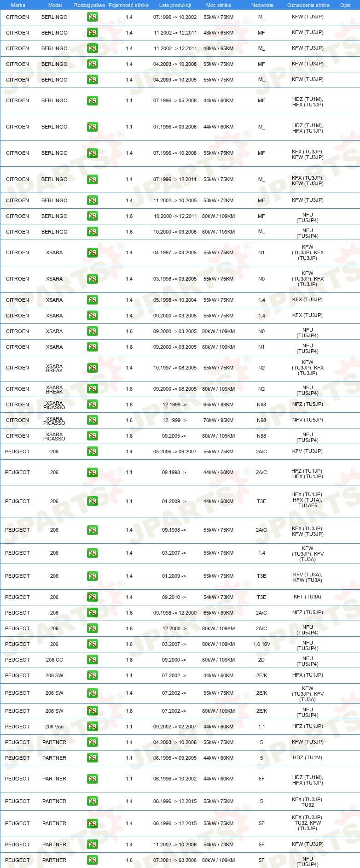
Task: Click fuel icon for Peugeot 206 1.6 16V row
Action: [x=92, y=644]
